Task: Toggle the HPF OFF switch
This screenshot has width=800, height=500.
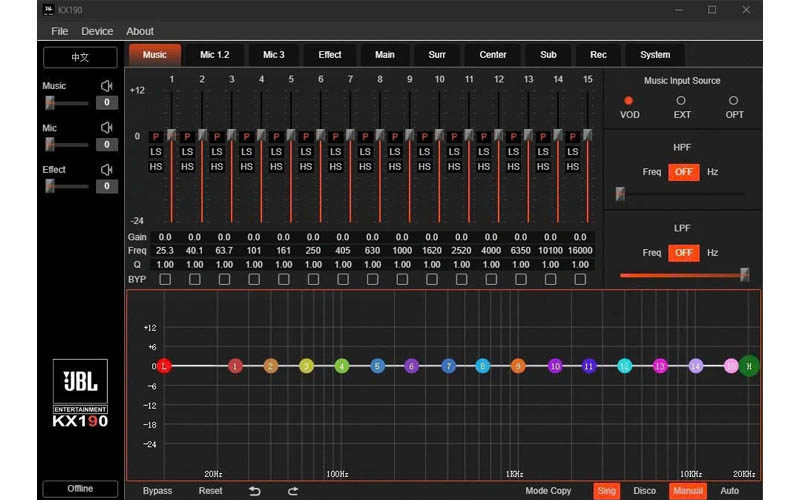Action: click(683, 172)
